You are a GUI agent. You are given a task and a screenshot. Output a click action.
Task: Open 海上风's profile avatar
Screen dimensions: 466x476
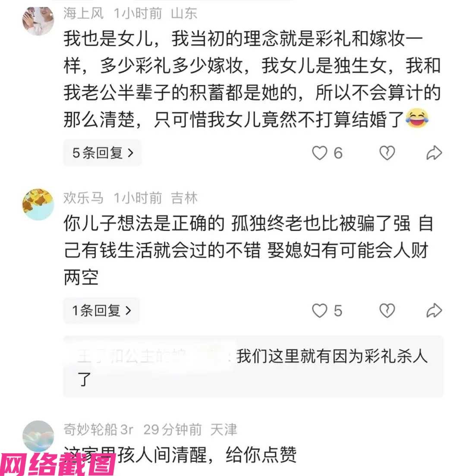click(38, 21)
